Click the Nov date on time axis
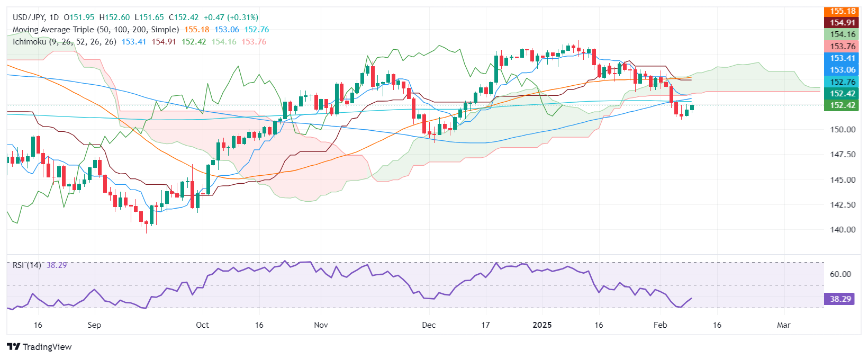This screenshot has width=868, height=359. coord(321,325)
